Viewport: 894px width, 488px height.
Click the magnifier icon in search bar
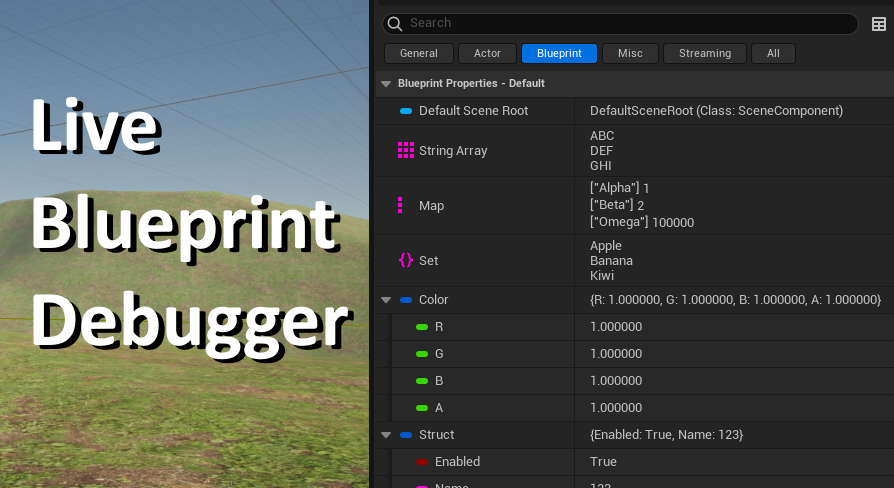pos(395,23)
